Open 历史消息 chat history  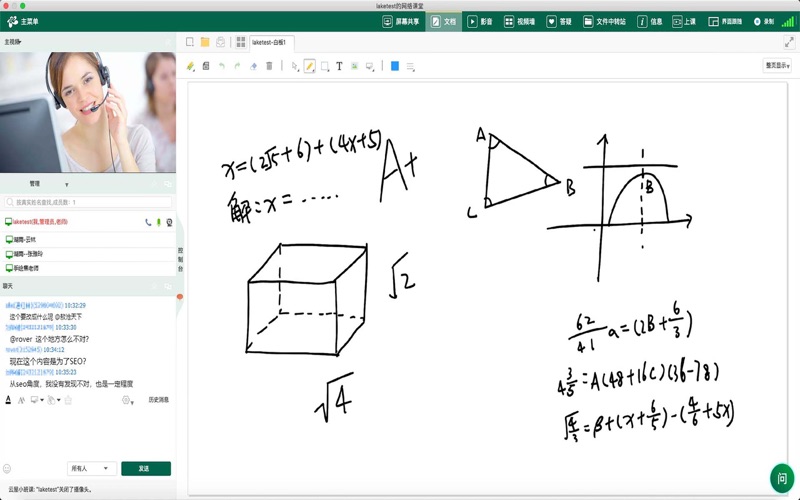click(x=159, y=400)
